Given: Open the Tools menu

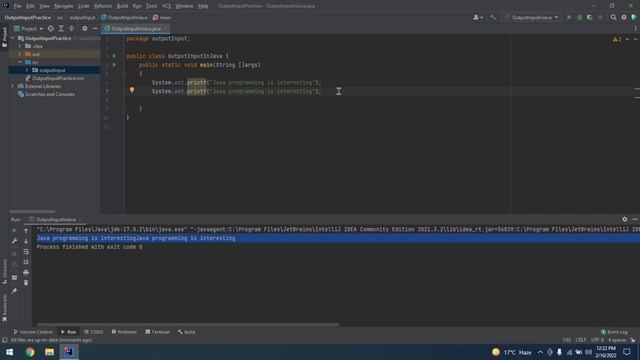Looking at the screenshot, I should tap(151, 6).
